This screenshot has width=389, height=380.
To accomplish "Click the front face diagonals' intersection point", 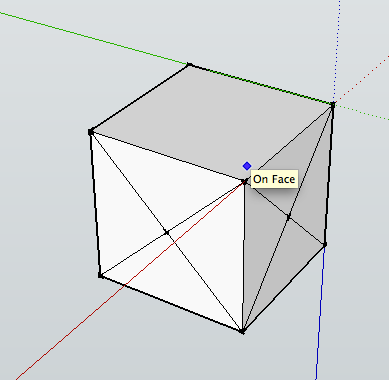I will pyautogui.click(x=167, y=232).
